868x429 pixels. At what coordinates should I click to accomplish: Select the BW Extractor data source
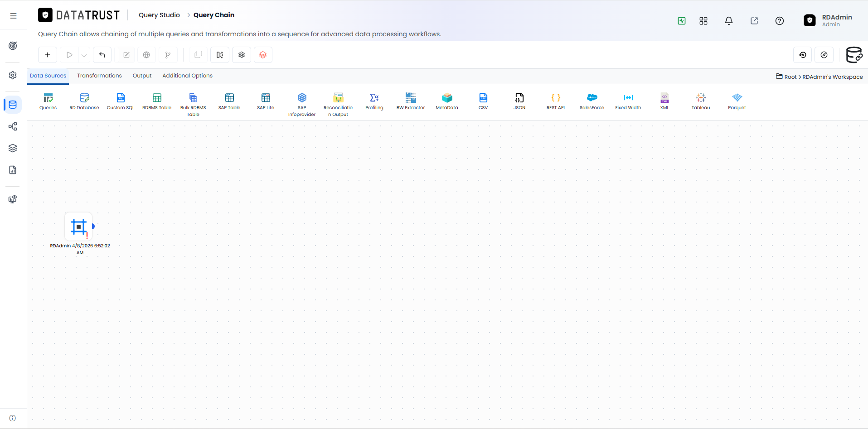(411, 101)
